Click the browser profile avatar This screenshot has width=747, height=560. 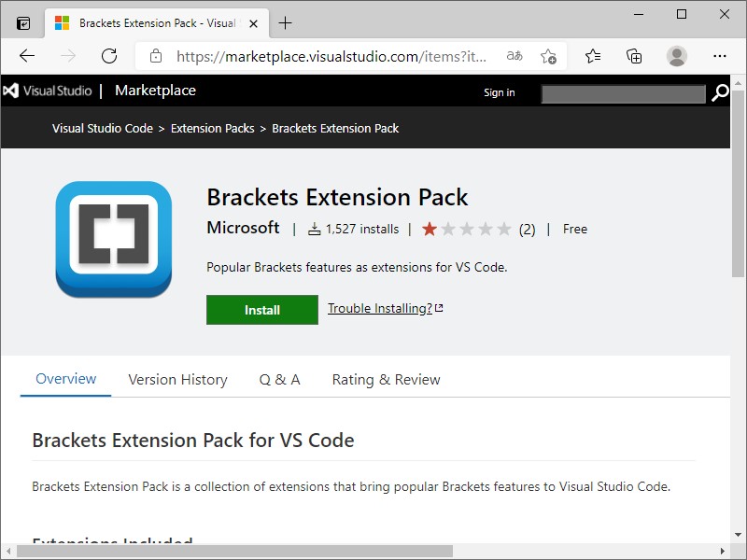[x=676, y=56]
